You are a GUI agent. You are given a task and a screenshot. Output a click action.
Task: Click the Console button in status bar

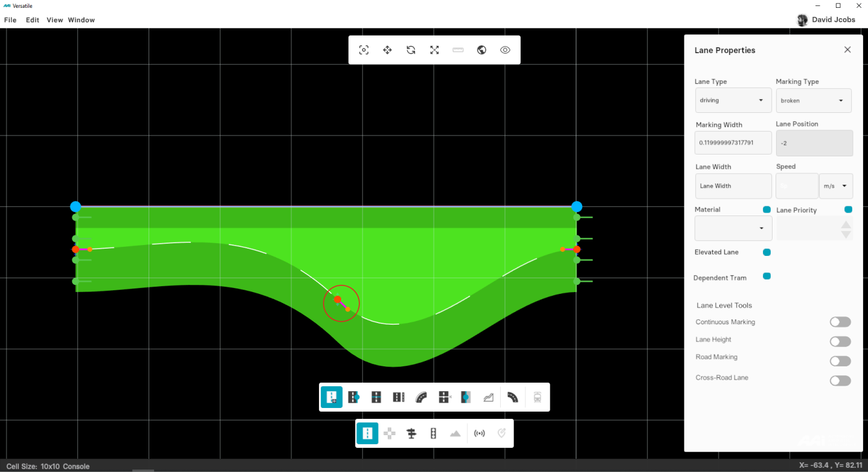[x=76, y=467]
